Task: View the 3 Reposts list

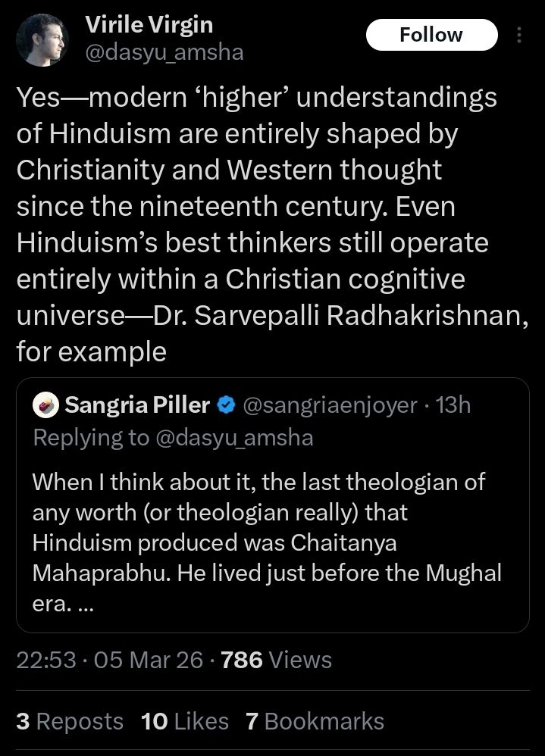Action: point(70,721)
